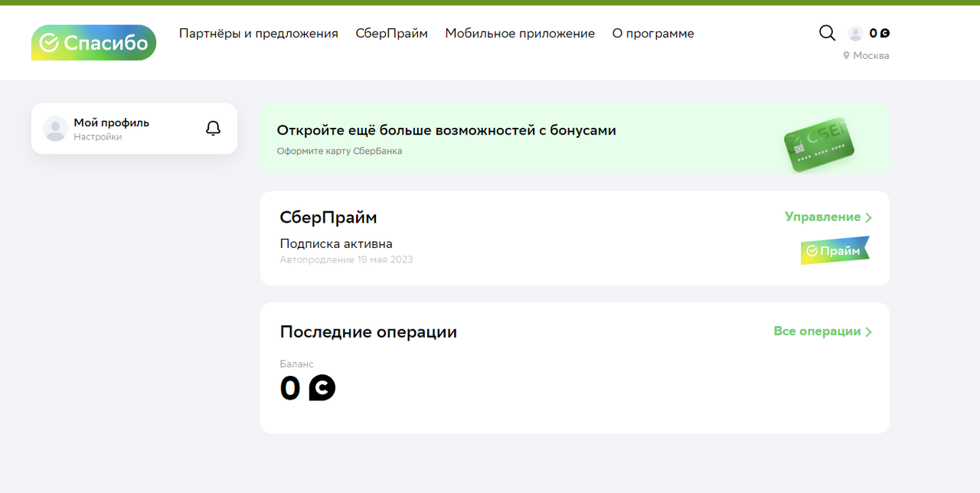The image size is (980, 493).
Task: Open Все операции link
Action: point(818,331)
